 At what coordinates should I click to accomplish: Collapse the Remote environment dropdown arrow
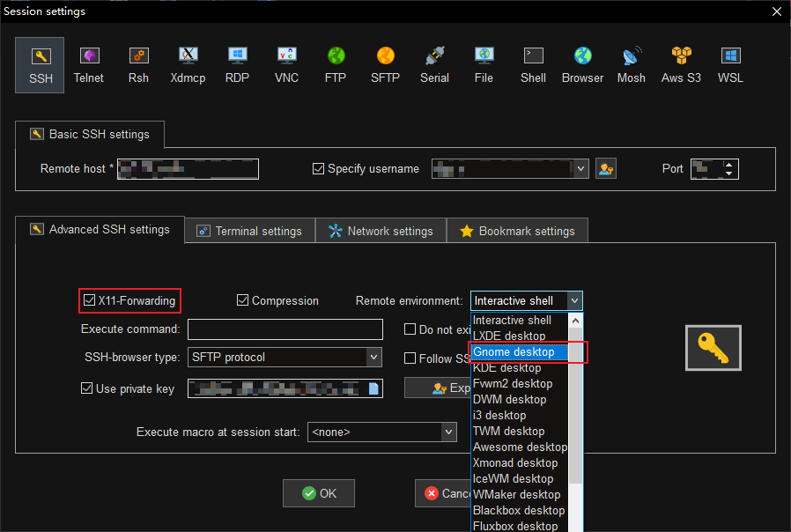[x=574, y=301]
